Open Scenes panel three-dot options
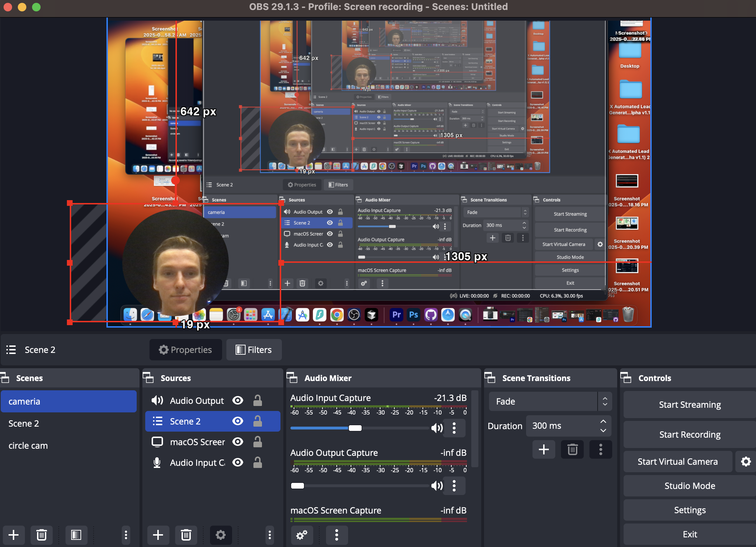 pos(126,535)
